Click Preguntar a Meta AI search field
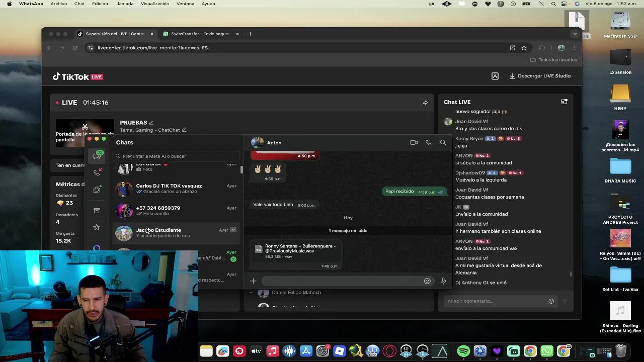The height and width of the screenshot is (362, 644). [177, 156]
